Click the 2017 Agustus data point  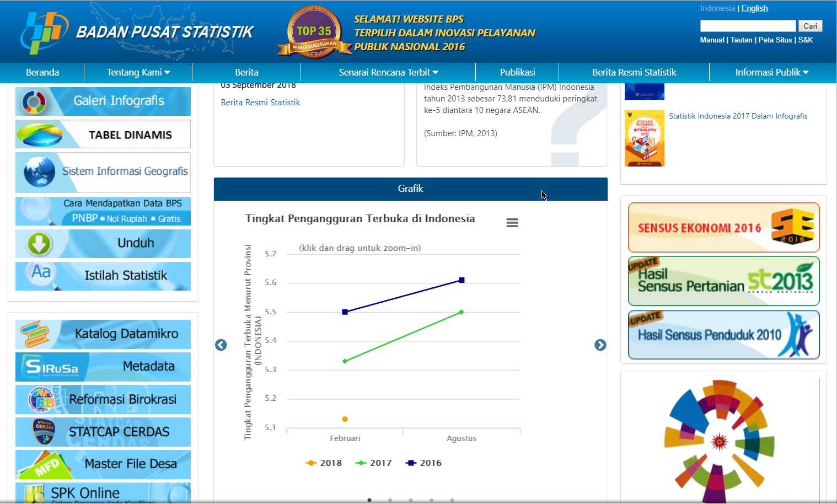pyautogui.click(x=462, y=312)
